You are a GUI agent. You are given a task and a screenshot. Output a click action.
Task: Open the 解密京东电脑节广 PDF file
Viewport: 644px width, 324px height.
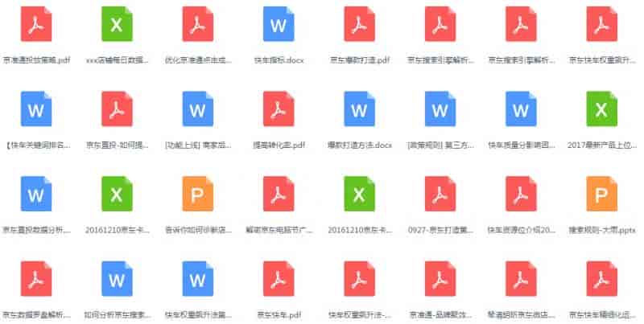pyautogui.click(x=279, y=194)
